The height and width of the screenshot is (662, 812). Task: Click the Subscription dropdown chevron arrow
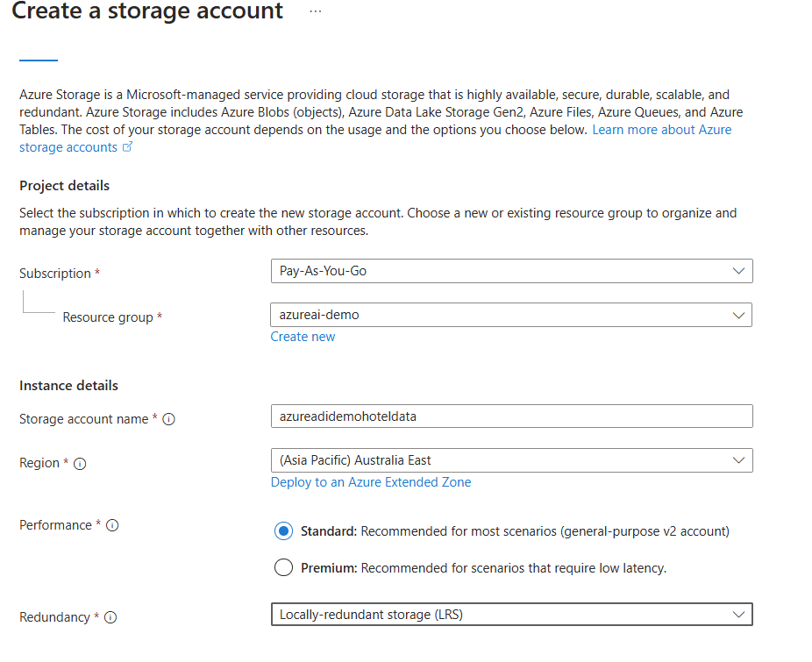point(738,272)
